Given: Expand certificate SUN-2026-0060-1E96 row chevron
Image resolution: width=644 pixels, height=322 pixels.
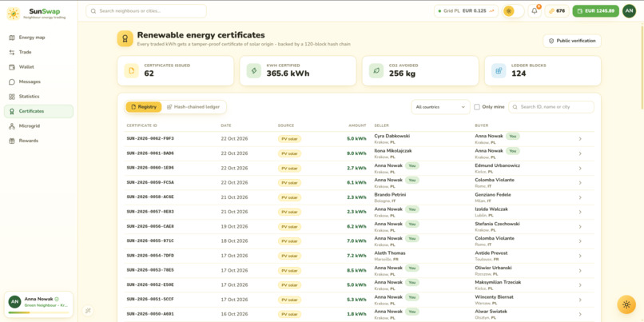Looking at the screenshot, I should [x=580, y=168].
